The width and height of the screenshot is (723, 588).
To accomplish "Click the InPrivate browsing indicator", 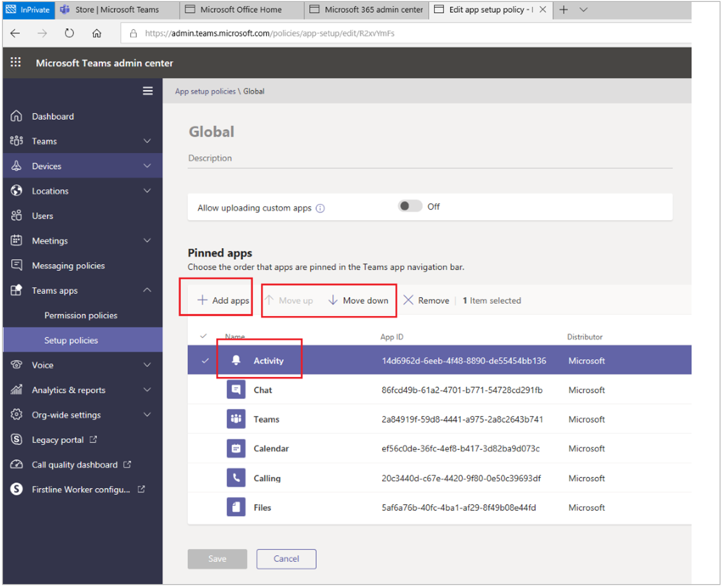I will (x=29, y=10).
